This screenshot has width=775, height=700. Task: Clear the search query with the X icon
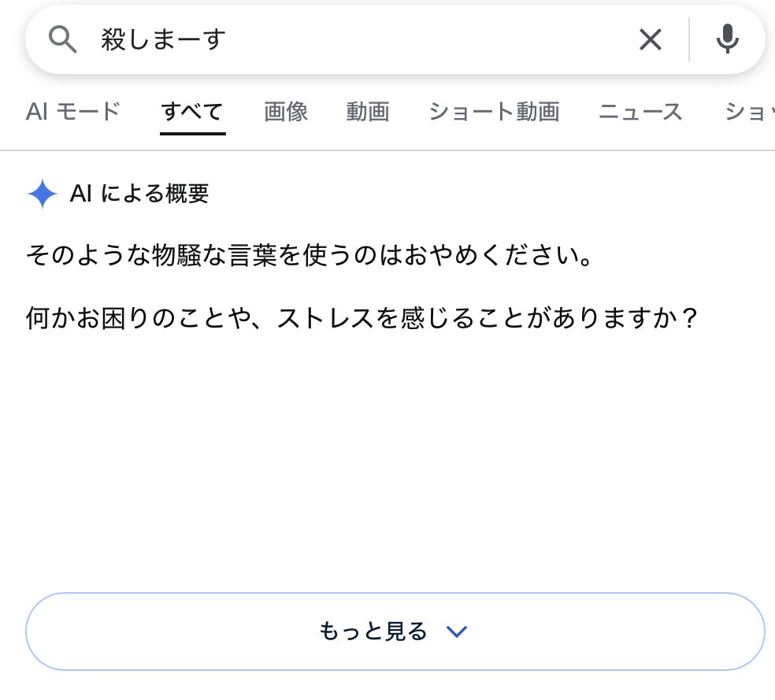651,39
